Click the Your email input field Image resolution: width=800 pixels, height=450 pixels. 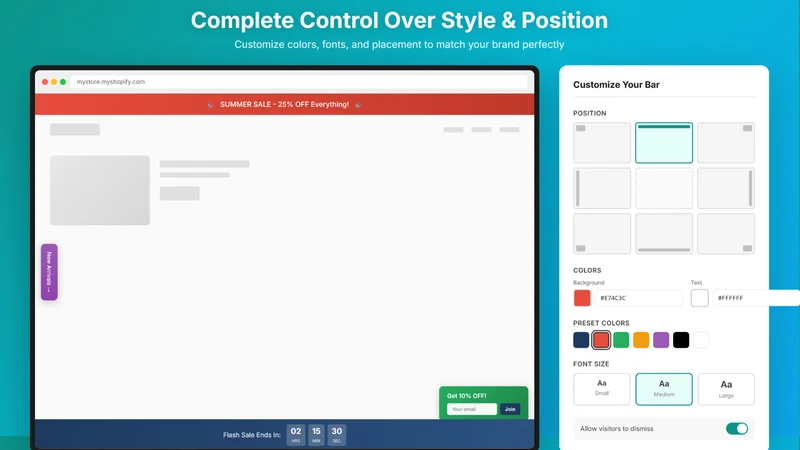471,409
